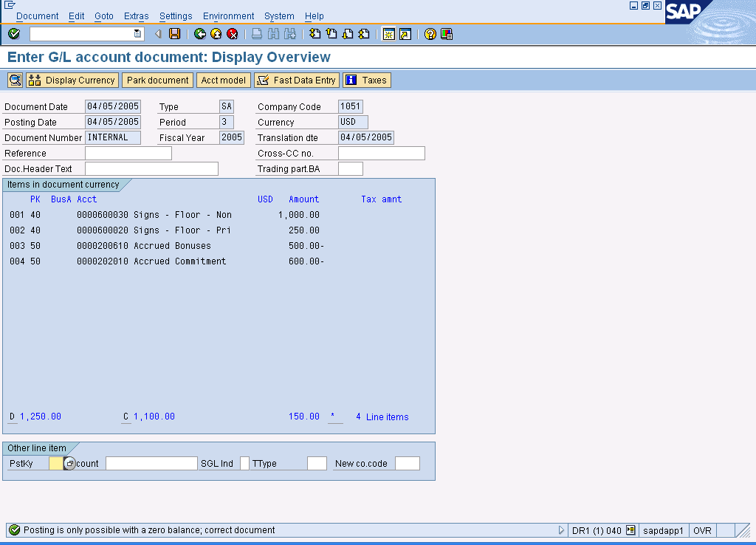Select line item 001 Signs - Floor - Non

(165, 215)
